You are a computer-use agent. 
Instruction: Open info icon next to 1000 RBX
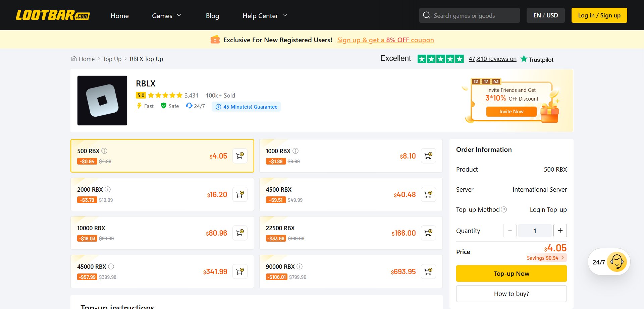click(296, 151)
